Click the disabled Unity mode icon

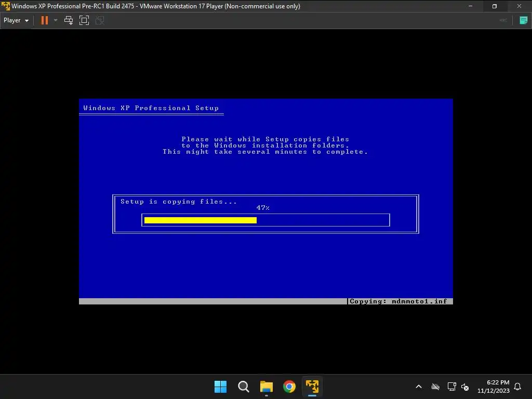pyautogui.click(x=100, y=20)
